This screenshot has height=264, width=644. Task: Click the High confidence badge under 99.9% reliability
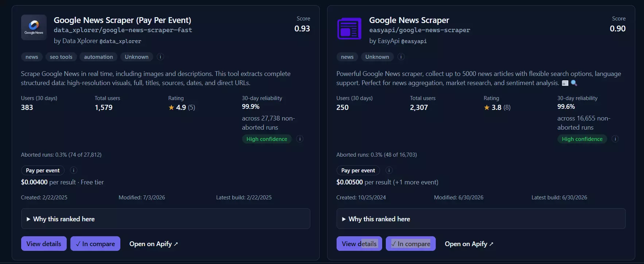267,139
